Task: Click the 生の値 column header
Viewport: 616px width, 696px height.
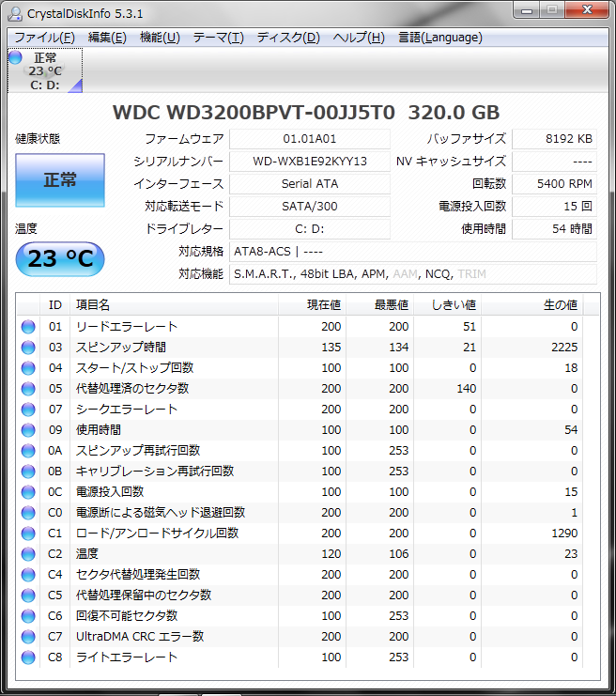Action: coord(532,305)
